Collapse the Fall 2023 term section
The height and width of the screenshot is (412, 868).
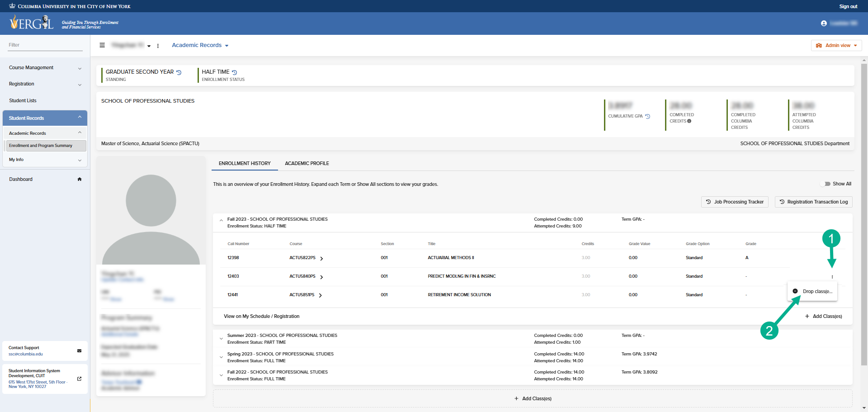pyautogui.click(x=221, y=221)
